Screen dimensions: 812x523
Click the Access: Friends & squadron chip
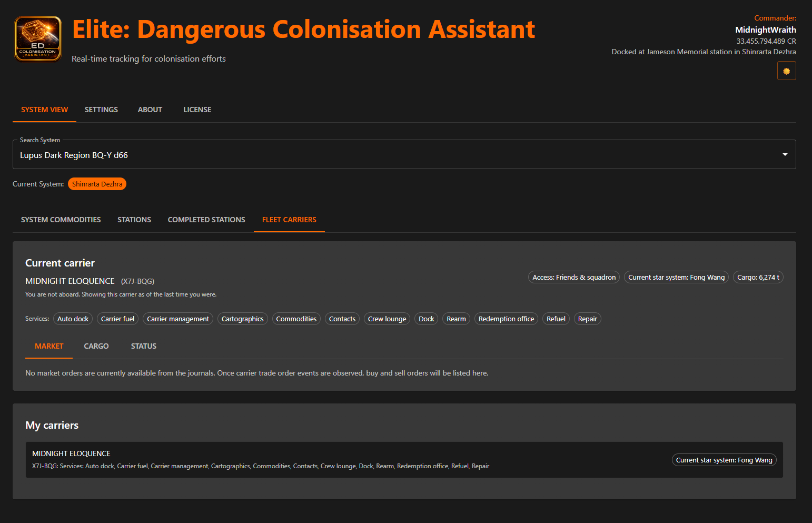(x=574, y=277)
